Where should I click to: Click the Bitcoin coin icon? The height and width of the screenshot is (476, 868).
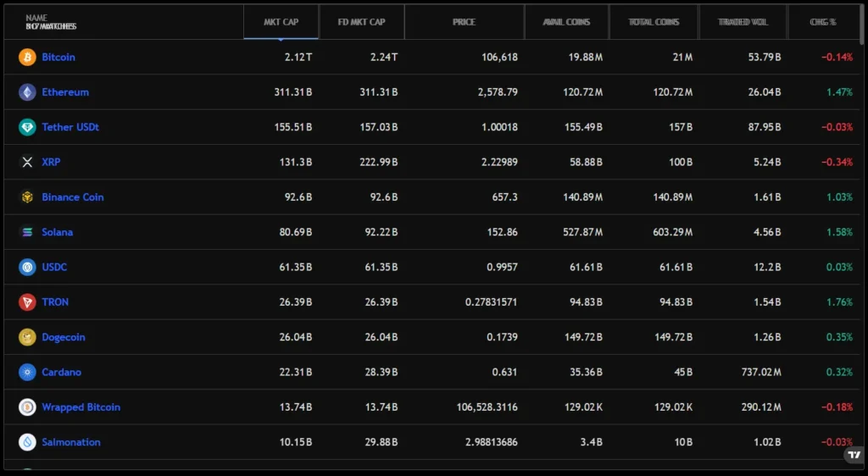tap(27, 57)
